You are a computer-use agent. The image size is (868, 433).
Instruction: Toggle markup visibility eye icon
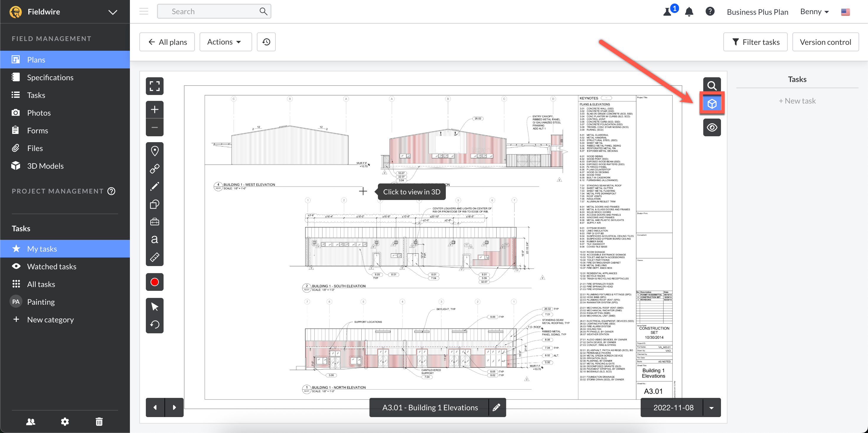pos(712,128)
